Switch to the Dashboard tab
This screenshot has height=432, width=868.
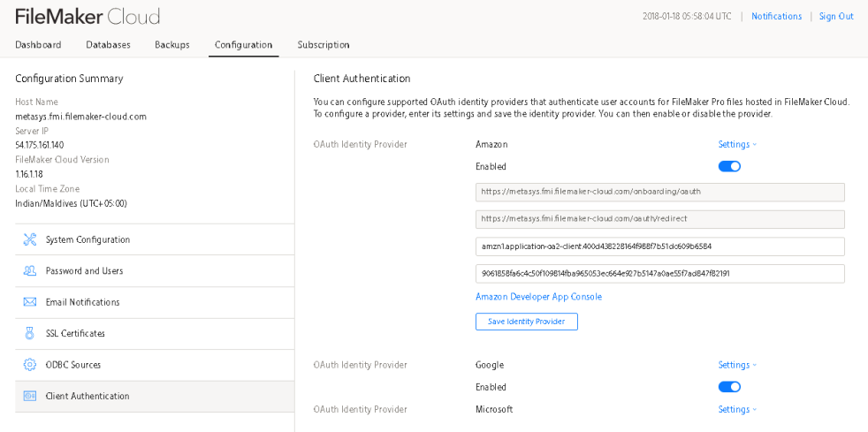[38, 45]
